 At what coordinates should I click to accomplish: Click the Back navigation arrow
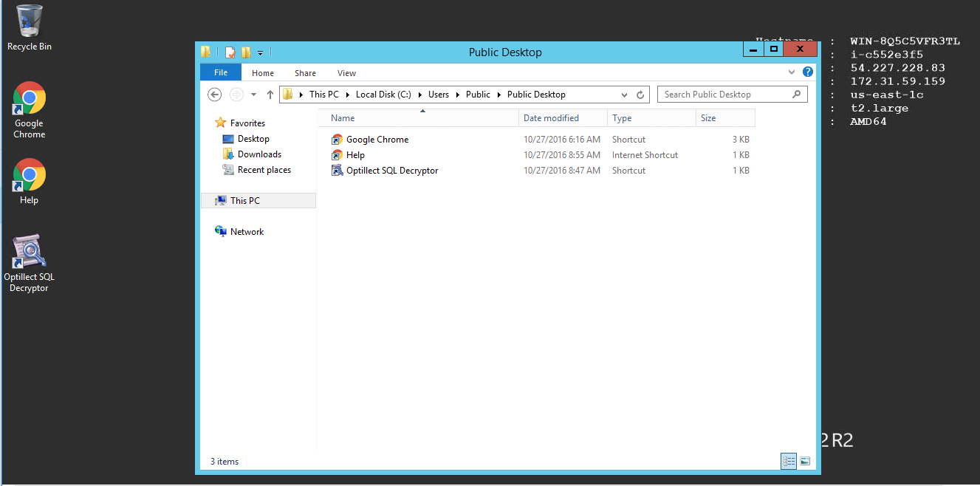point(215,95)
